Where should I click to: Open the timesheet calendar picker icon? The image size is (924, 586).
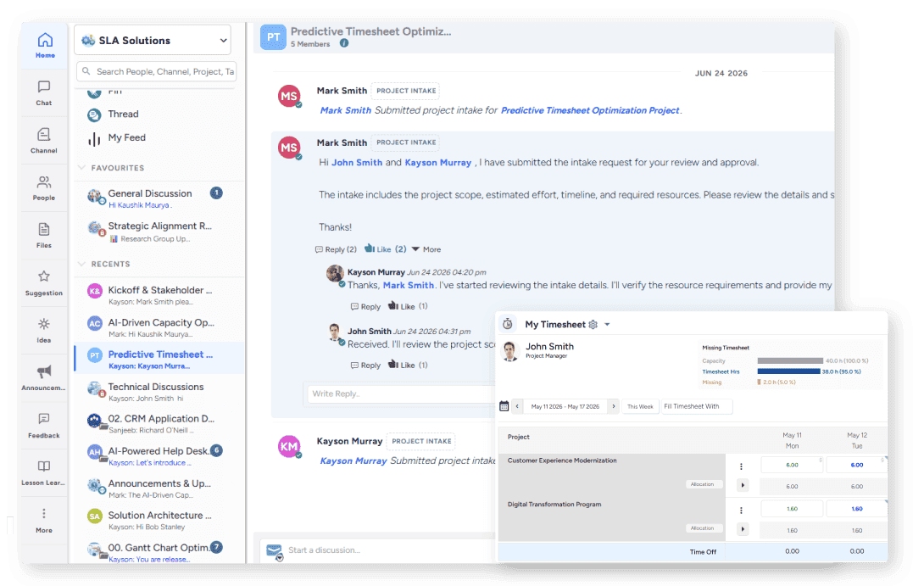504,405
